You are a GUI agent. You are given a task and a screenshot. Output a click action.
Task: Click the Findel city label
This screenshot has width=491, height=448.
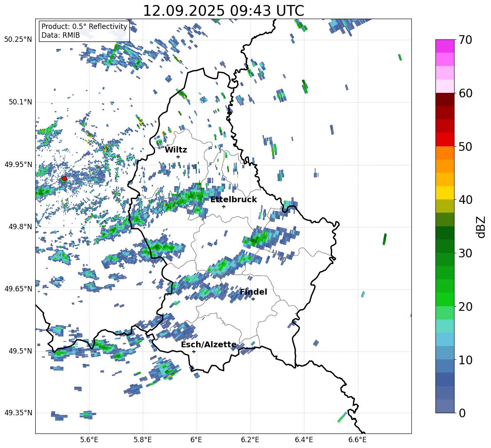253,292
